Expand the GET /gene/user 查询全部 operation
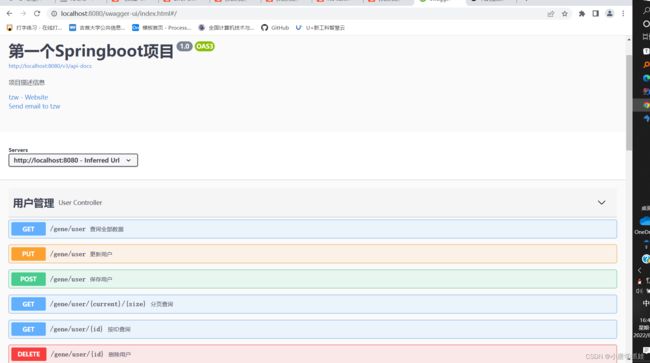 tap(313, 229)
